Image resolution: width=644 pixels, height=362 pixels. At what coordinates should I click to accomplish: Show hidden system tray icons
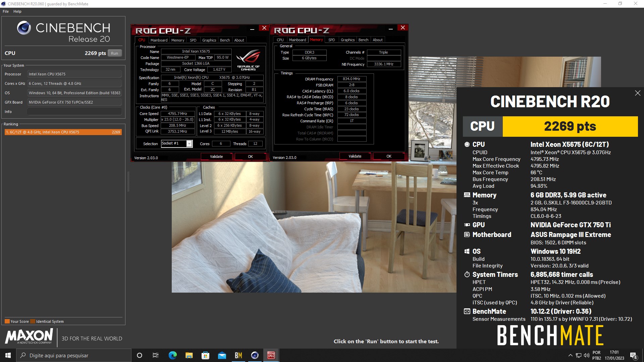[x=570, y=355]
